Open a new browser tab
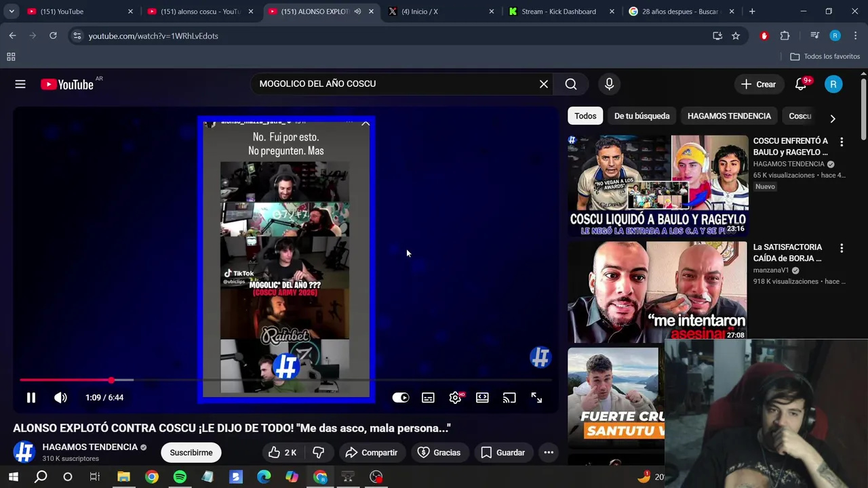This screenshot has height=488, width=868. [x=752, y=12]
